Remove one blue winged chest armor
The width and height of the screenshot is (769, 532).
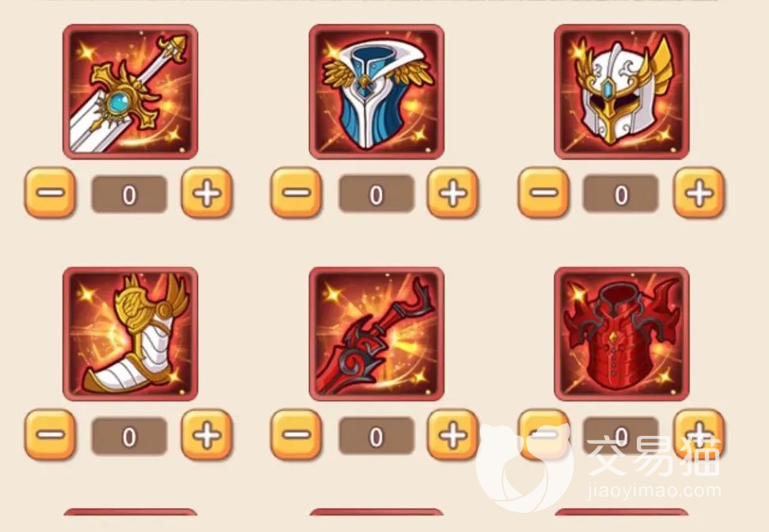[296, 193]
